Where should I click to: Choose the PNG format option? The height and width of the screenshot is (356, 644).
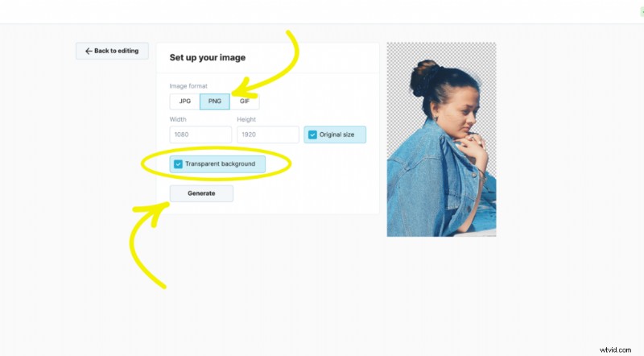point(215,101)
